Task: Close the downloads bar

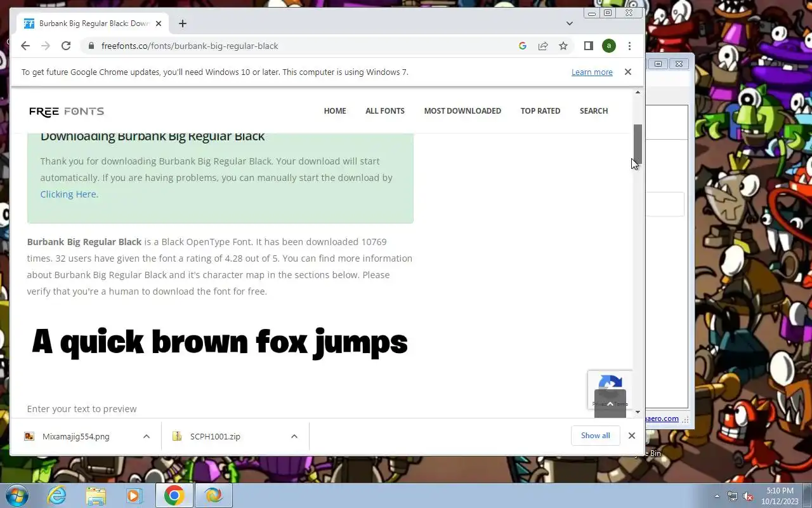Action: pyautogui.click(x=632, y=436)
